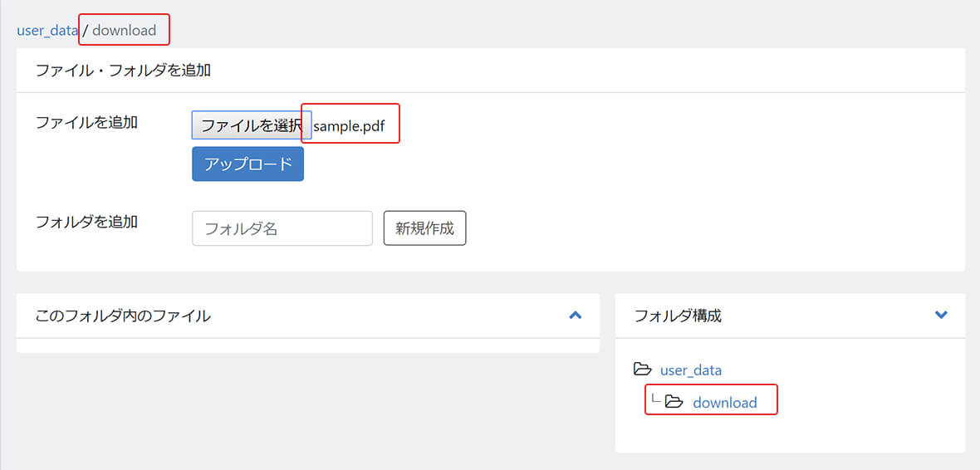Open user_data in the folder tree

click(x=691, y=370)
